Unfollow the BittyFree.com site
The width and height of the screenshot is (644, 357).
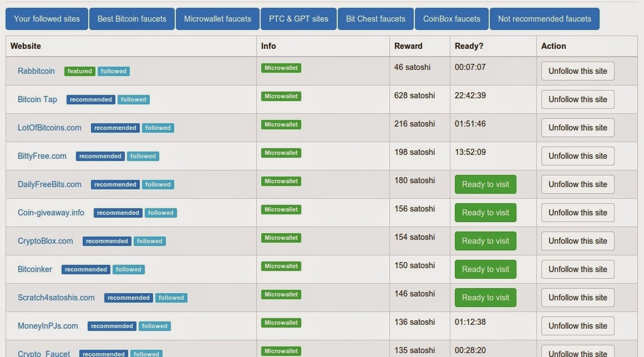(578, 156)
